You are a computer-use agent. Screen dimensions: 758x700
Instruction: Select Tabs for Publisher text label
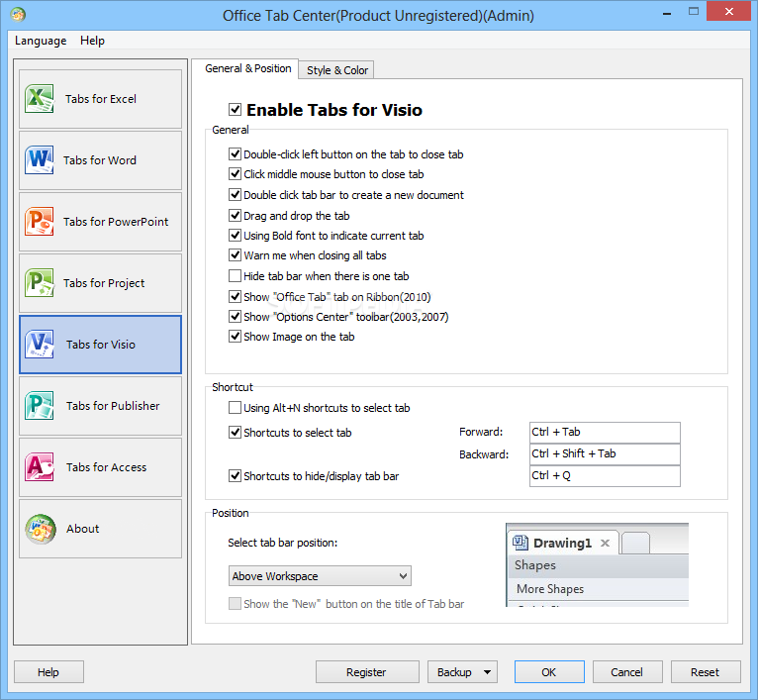pyautogui.click(x=113, y=406)
